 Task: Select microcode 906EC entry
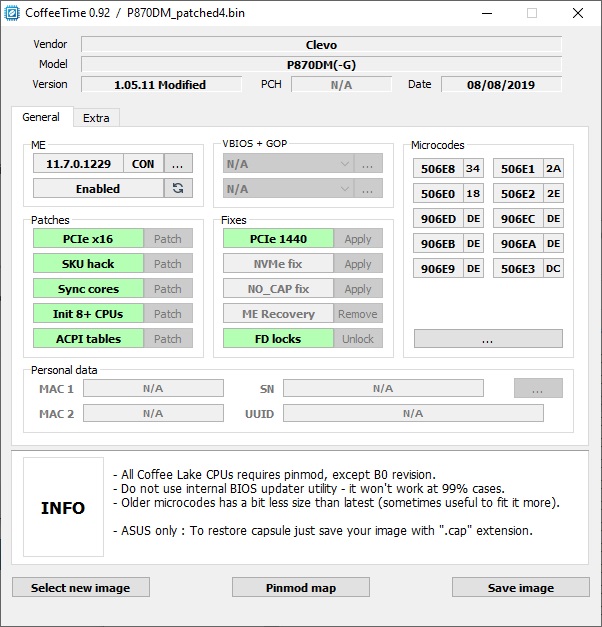tap(518, 218)
